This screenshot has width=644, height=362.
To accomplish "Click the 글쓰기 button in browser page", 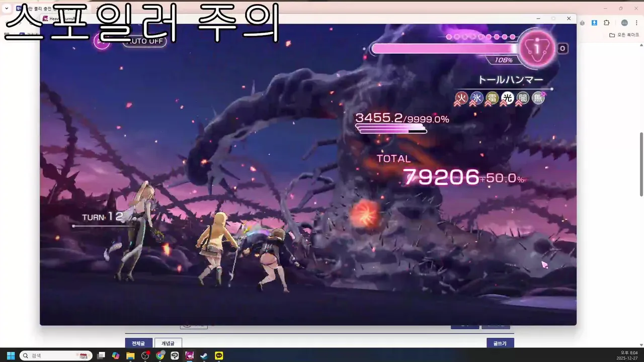I will 500,343.
